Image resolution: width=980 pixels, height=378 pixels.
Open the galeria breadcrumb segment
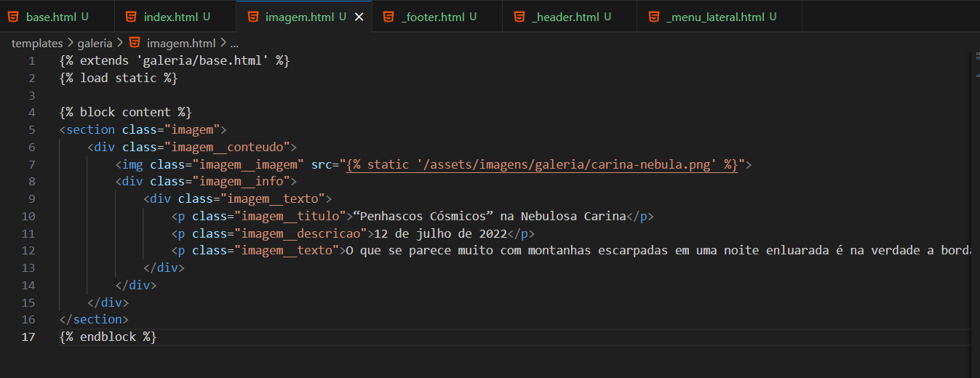[x=95, y=44]
